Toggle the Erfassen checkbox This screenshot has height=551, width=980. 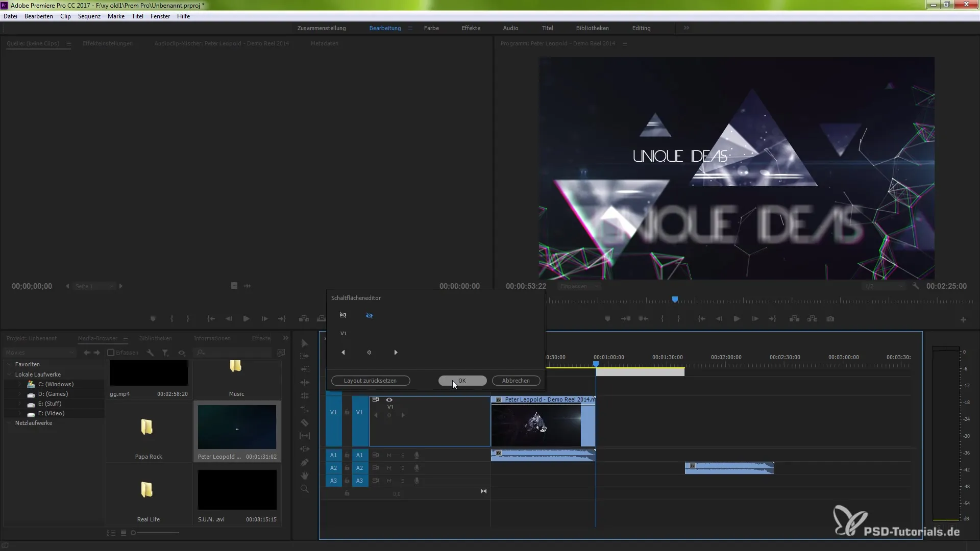[x=111, y=353]
